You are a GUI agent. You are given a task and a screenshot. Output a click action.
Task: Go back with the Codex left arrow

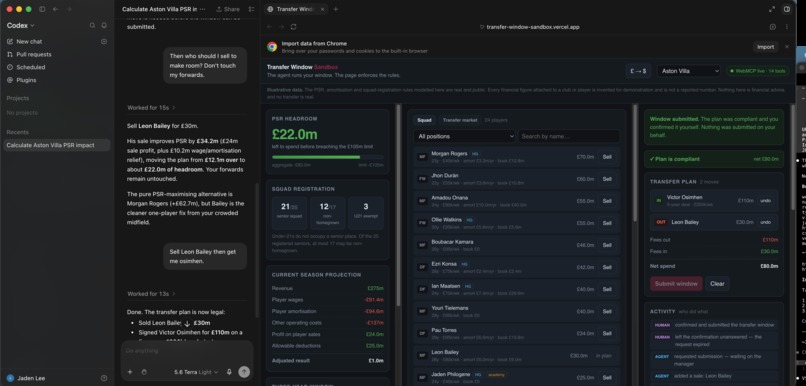tap(56, 9)
